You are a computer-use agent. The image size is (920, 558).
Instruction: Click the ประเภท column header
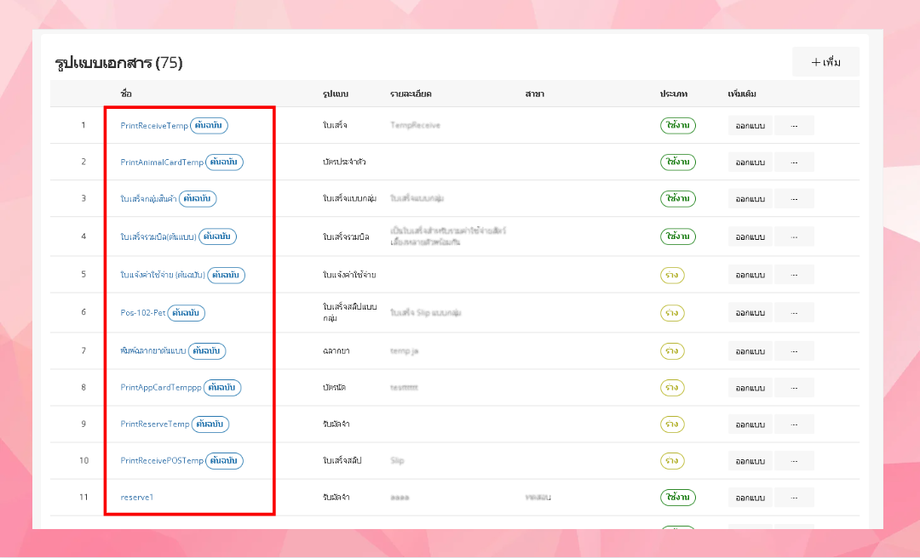(x=673, y=94)
